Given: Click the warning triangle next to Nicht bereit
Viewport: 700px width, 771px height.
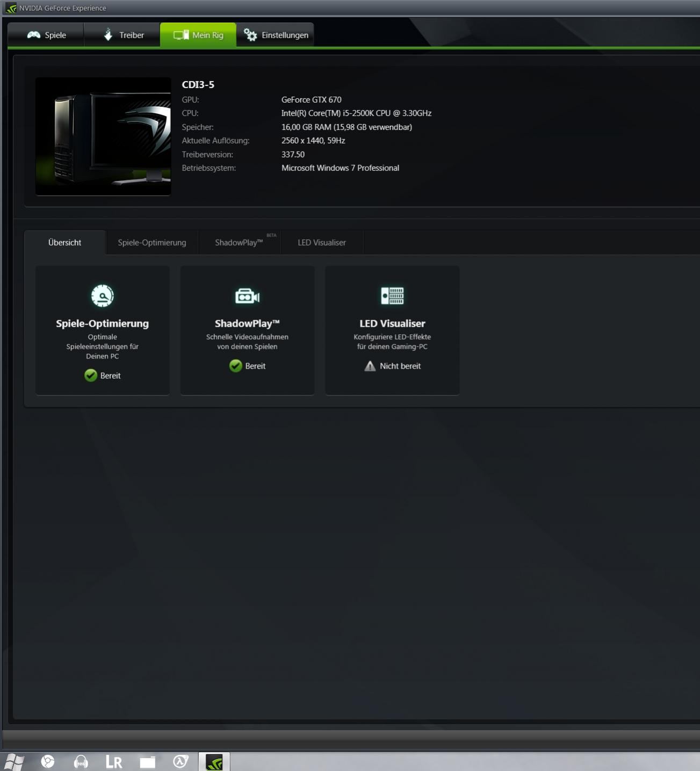Looking at the screenshot, I should point(370,366).
